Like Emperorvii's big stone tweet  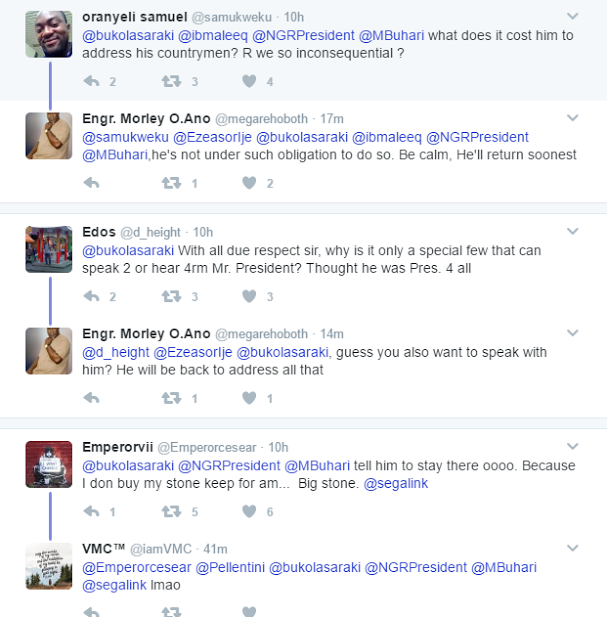pos(250,511)
